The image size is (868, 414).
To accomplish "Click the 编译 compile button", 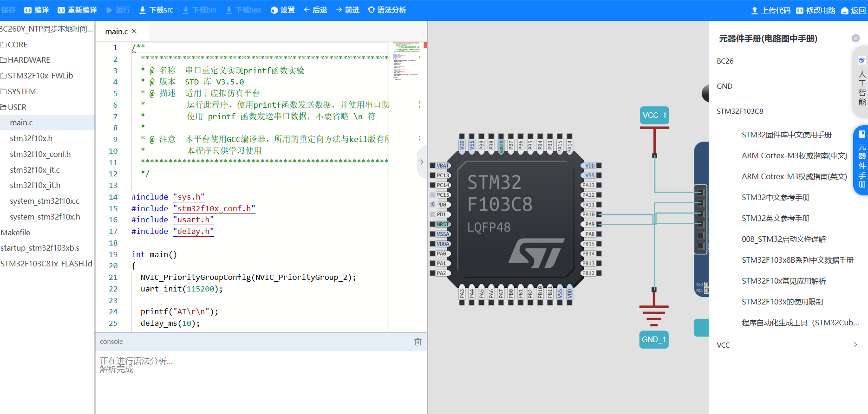I will (x=36, y=10).
